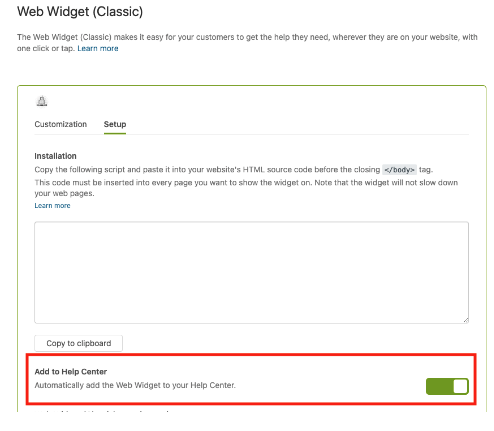Grab the script text area resize handle
Screen dimensions: 494x431
[466, 320]
